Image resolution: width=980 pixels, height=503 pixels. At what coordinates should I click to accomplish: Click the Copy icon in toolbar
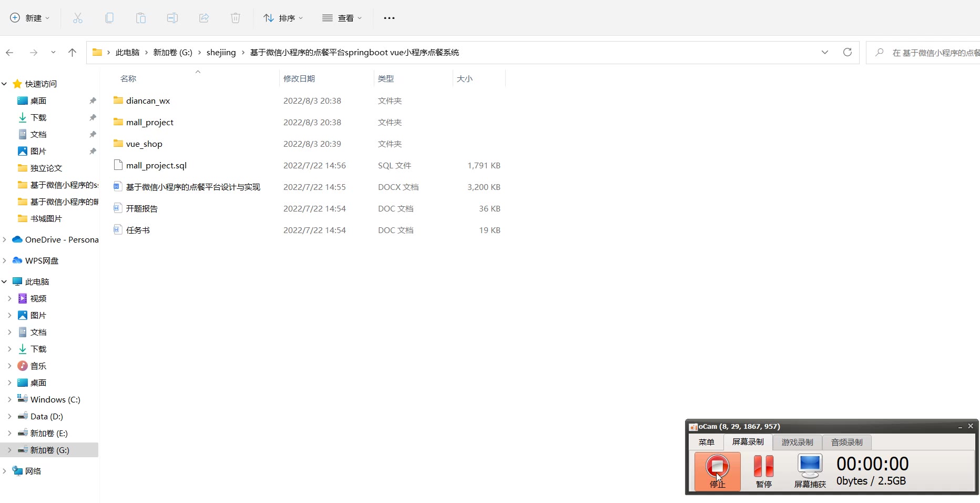pyautogui.click(x=109, y=18)
